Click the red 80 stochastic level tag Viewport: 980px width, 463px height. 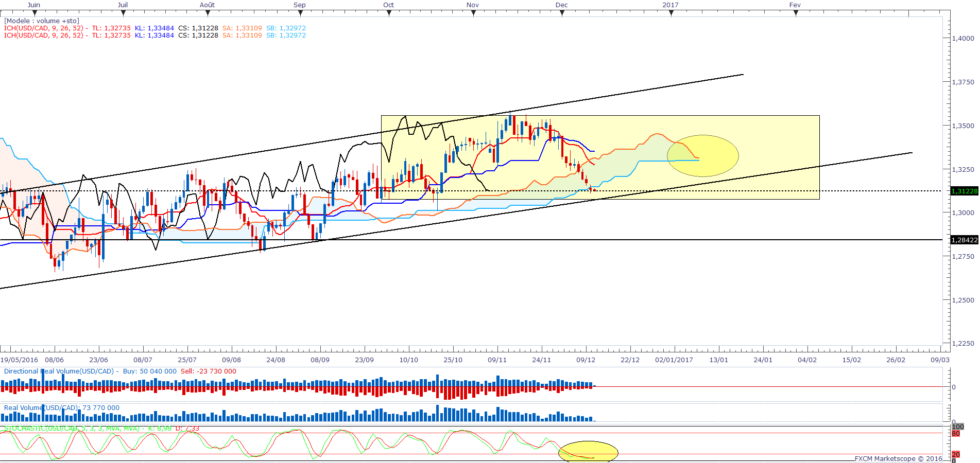956,434
